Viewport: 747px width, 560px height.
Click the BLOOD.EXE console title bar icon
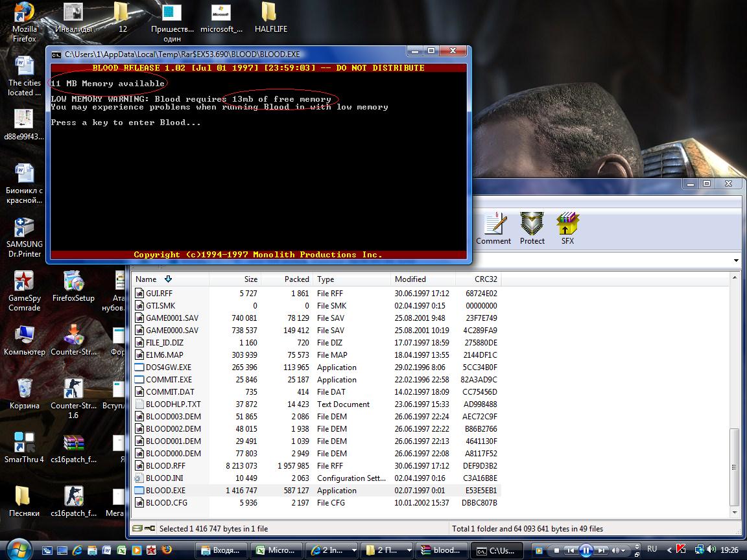coord(56,54)
